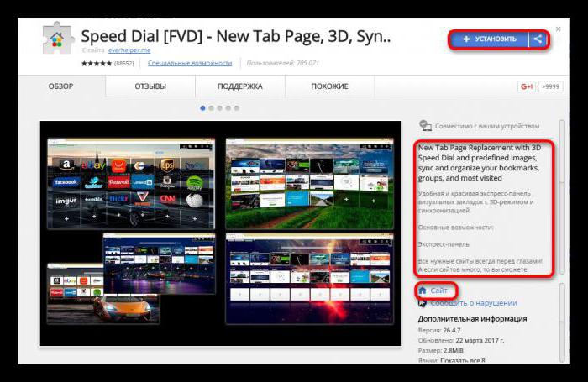Click the device compatibility check icon

(x=425, y=126)
